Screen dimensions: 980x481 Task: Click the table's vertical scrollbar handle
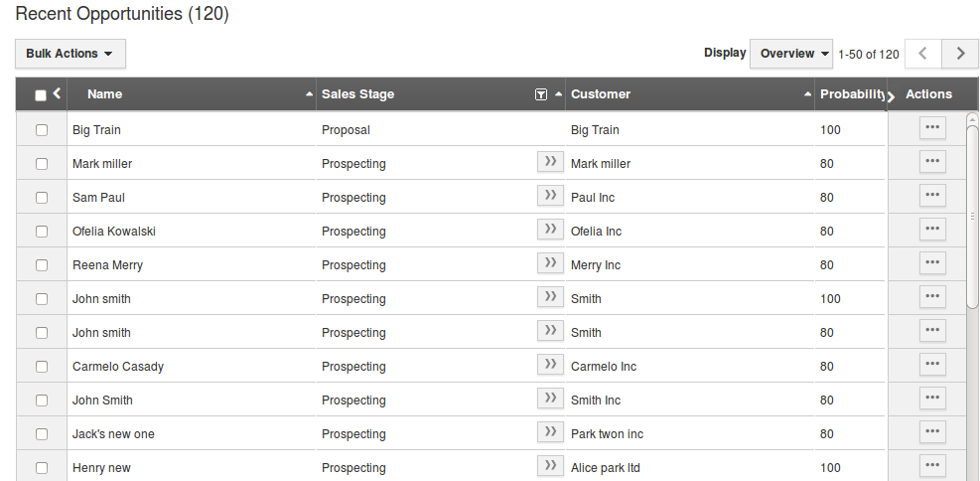point(972,216)
